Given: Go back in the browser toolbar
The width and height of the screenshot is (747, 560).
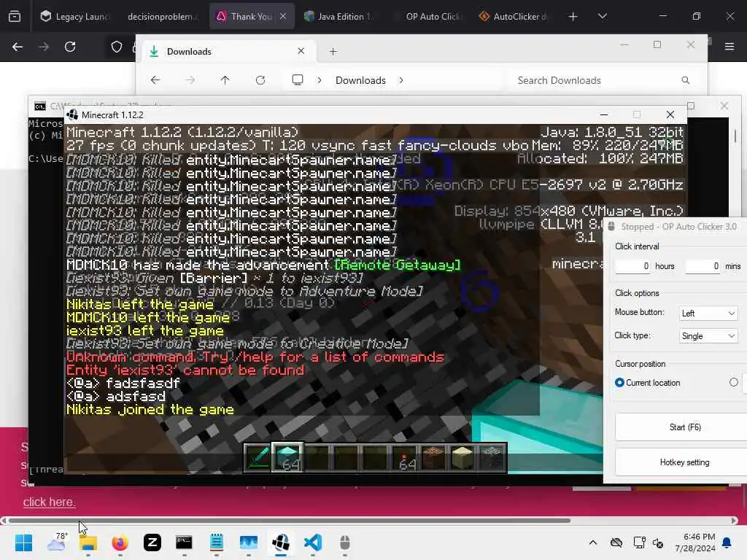Looking at the screenshot, I should (x=18, y=47).
